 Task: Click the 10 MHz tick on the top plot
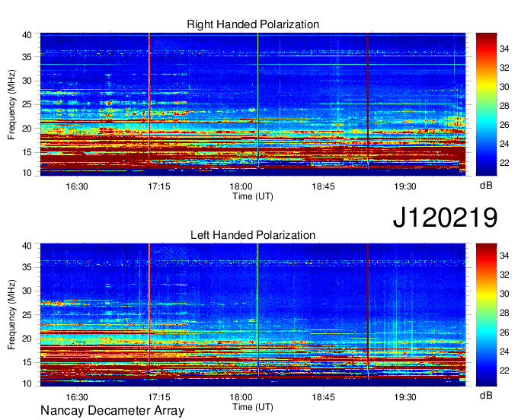coord(27,173)
